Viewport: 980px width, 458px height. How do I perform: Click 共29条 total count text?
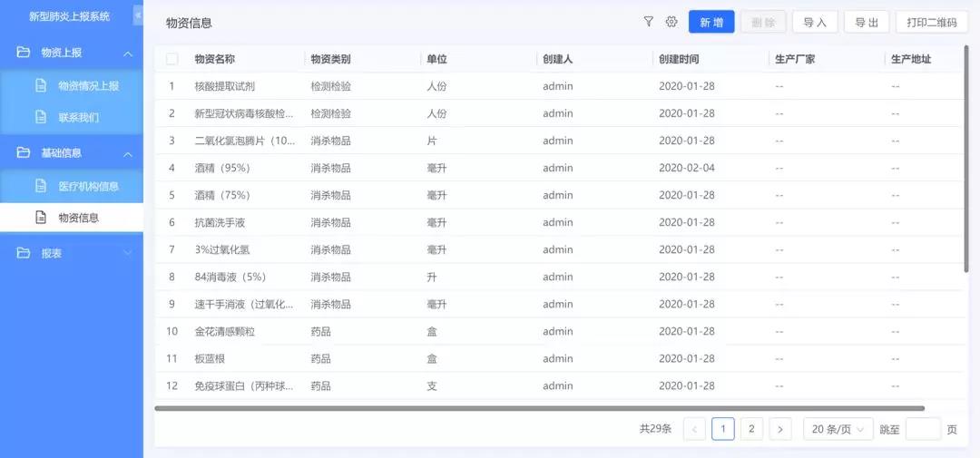pyautogui.click(x=656, y=429)
